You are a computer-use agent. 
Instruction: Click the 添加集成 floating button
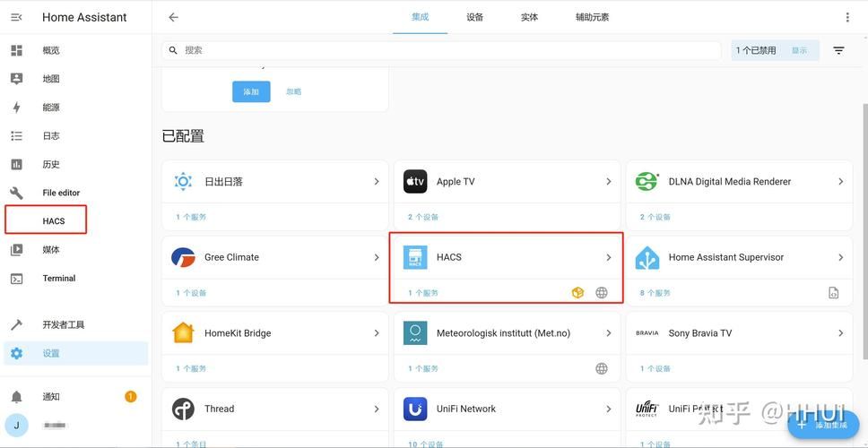point(822,424)
